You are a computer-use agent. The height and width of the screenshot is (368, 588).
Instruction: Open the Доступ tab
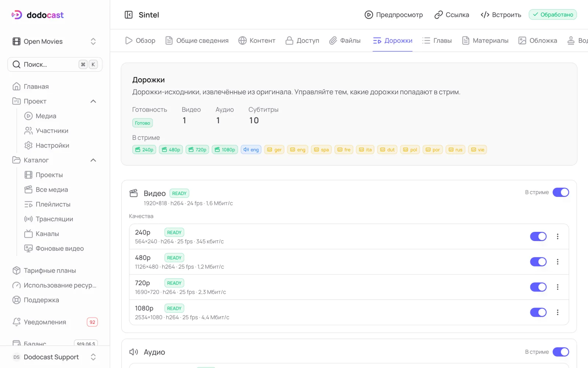tap(302, 40)
